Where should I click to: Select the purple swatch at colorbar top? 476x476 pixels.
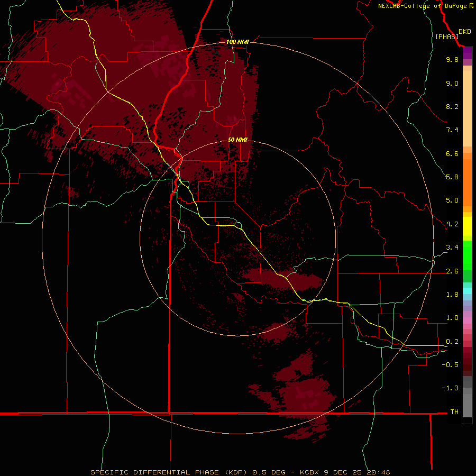tap(467, 53)
